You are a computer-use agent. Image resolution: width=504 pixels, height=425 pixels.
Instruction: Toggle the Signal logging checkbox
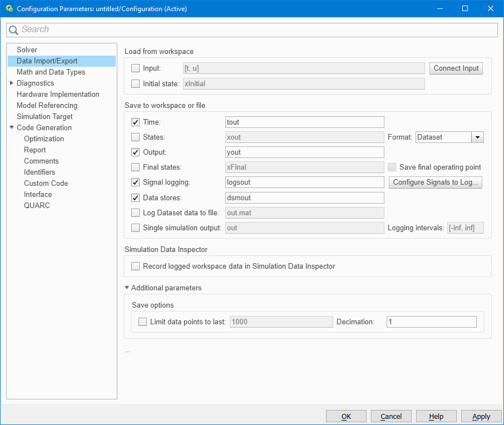pyautogui.click(x=135, y=182)
